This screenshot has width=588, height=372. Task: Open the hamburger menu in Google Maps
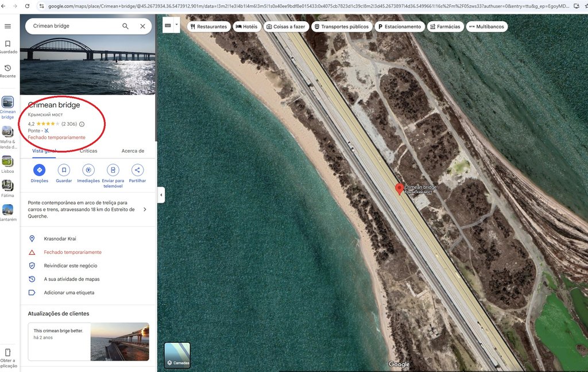pos(7,26)
